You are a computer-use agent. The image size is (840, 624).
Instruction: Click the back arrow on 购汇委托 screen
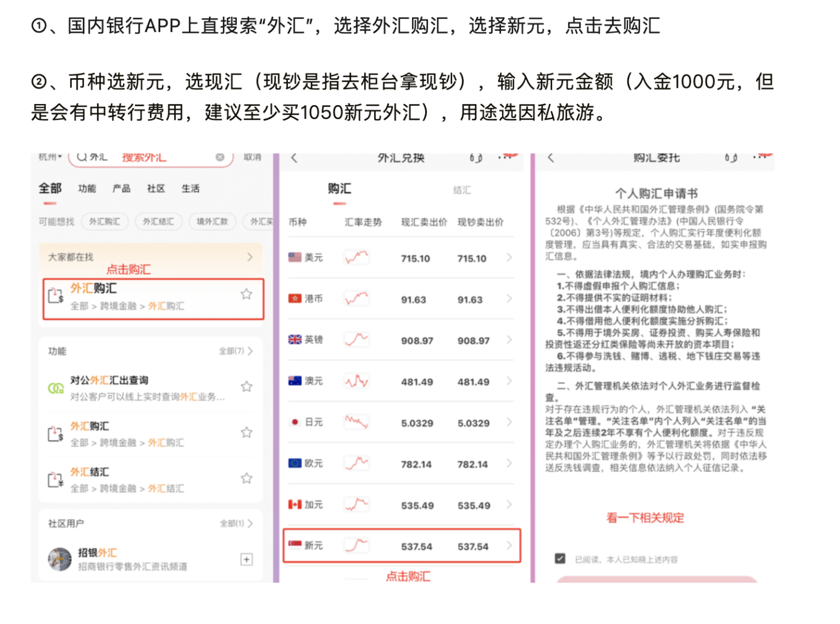click(550, 158)
